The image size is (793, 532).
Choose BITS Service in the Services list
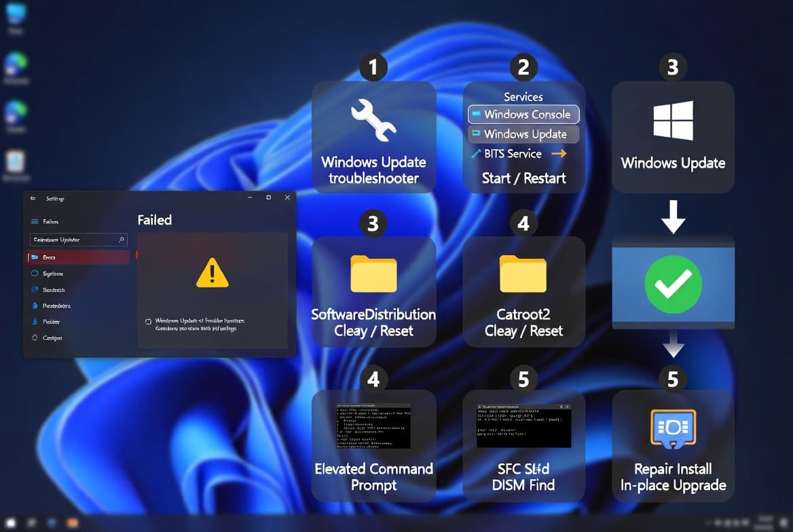(513, 154)
